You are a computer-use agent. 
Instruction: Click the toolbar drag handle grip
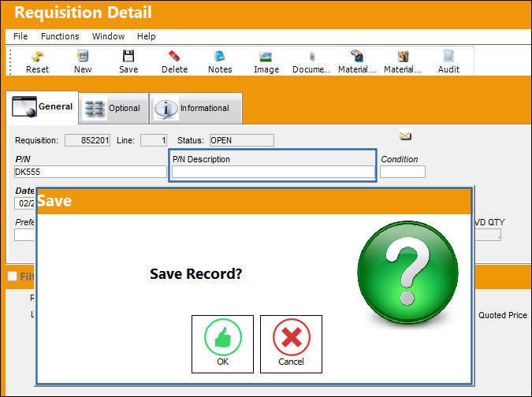click(10, 61)
